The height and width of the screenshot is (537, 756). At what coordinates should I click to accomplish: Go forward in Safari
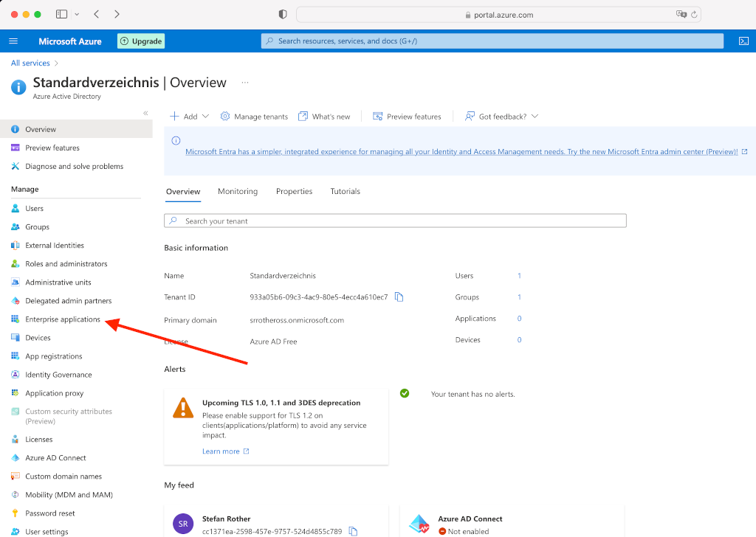point(117,14)
